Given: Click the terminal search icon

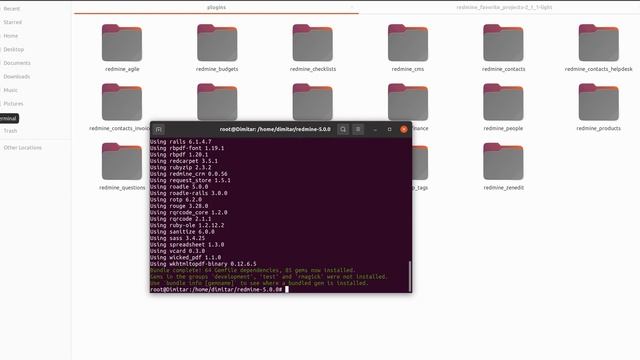Looking at the screenshot, I should [343, 129].
